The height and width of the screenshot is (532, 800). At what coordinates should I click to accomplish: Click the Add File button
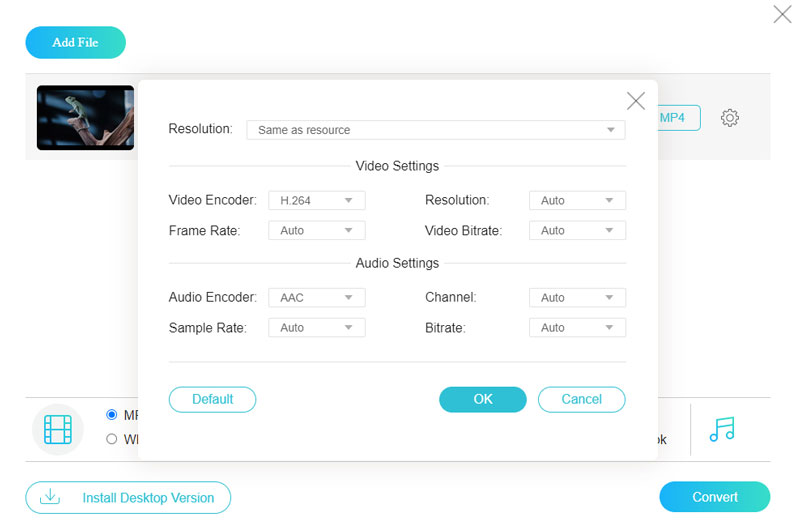tap(76, 43)
